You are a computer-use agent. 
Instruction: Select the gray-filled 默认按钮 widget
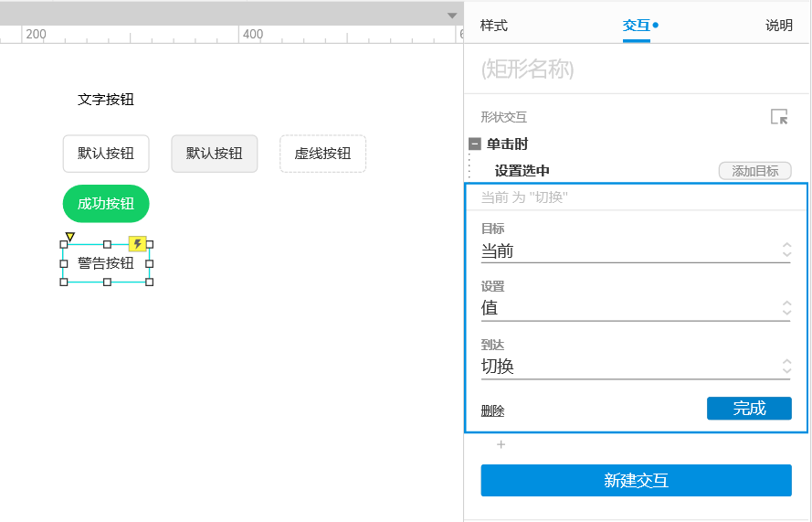215,154
